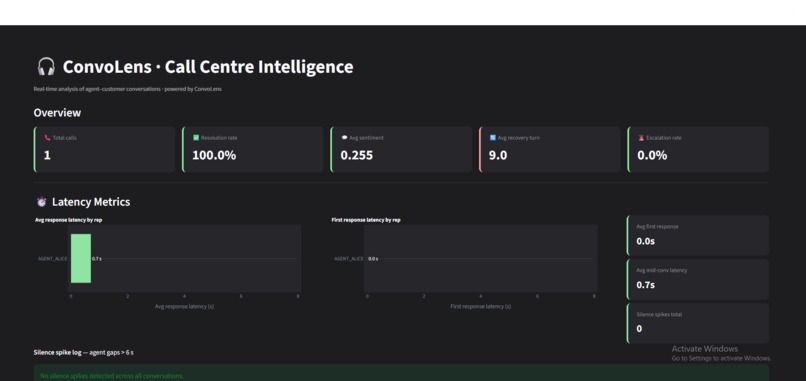Click the First response latency (s) axis title
The image size is (806, 381).
[481, 306]
